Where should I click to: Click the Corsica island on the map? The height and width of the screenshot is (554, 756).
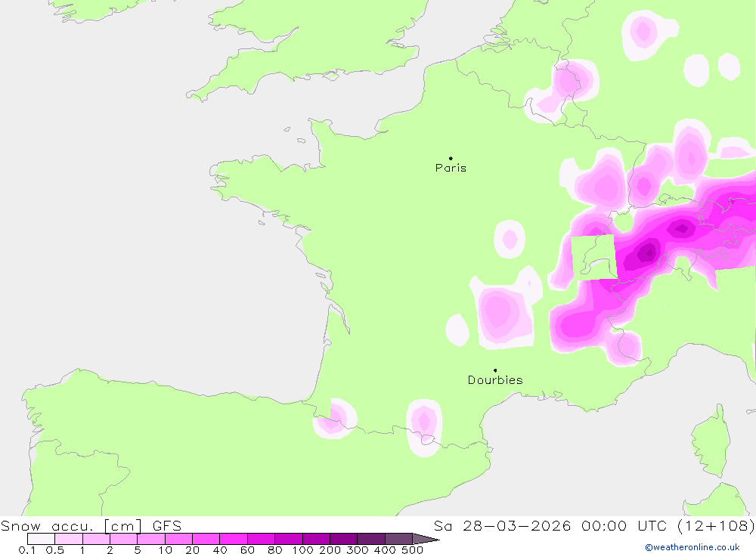(711, 440)
